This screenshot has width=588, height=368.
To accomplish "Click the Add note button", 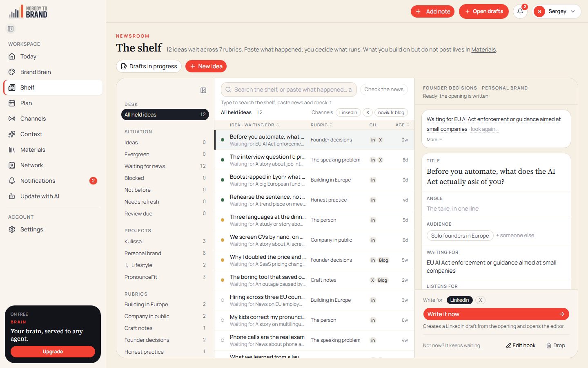I will (x=433, y=11).
